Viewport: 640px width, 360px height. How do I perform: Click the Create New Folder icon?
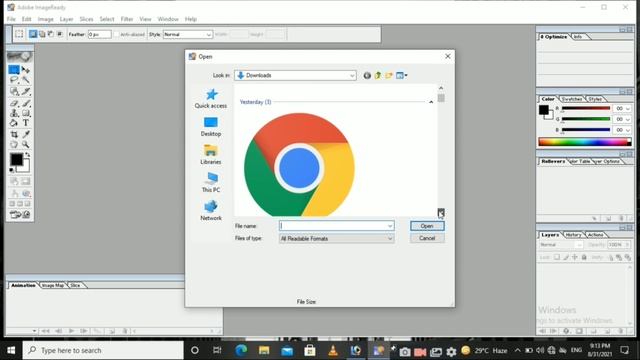pyautogui.click(x=389, y=76)
